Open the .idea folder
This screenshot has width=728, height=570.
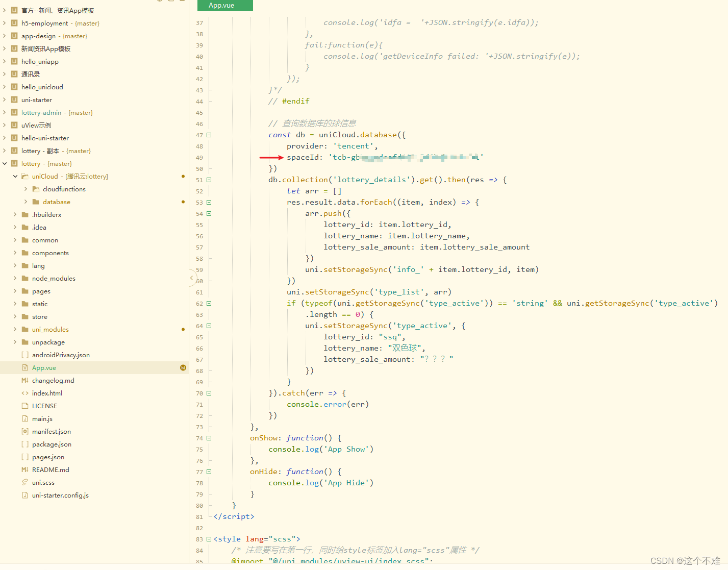pyautogui.click(x=39, y=227)
